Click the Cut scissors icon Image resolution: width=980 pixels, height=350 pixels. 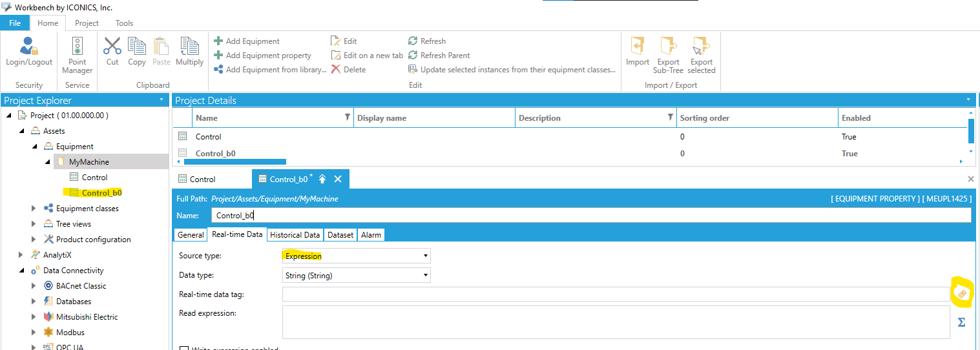[112, 52]
